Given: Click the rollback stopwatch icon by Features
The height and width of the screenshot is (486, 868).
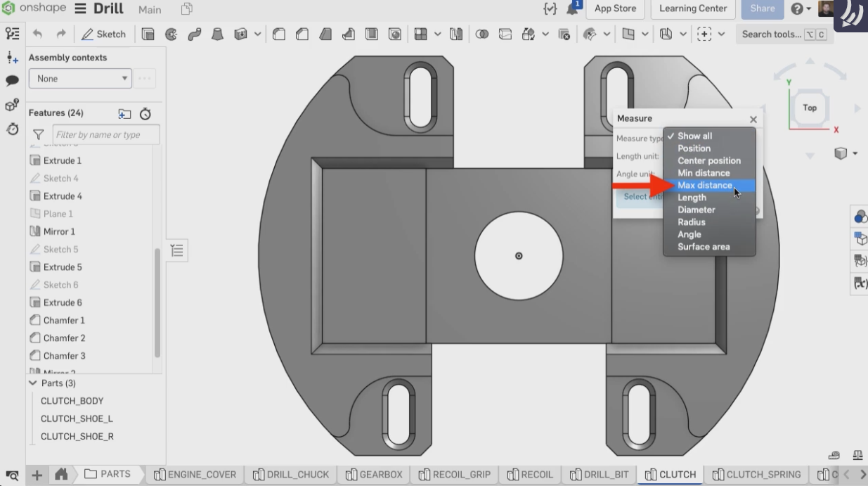Looking at the screenshot, I should [145, 114].
